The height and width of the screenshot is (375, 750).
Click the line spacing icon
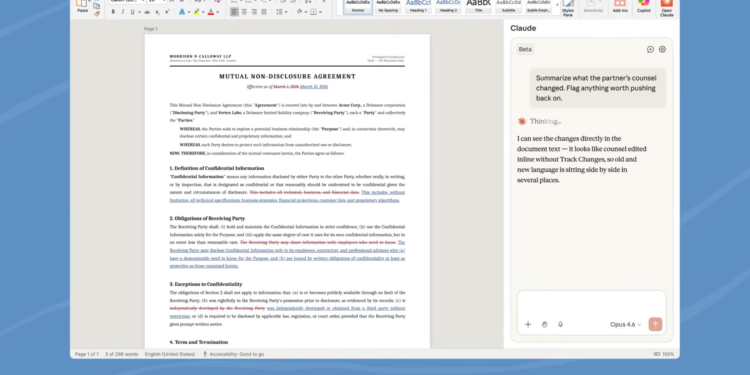click(279, 12)
